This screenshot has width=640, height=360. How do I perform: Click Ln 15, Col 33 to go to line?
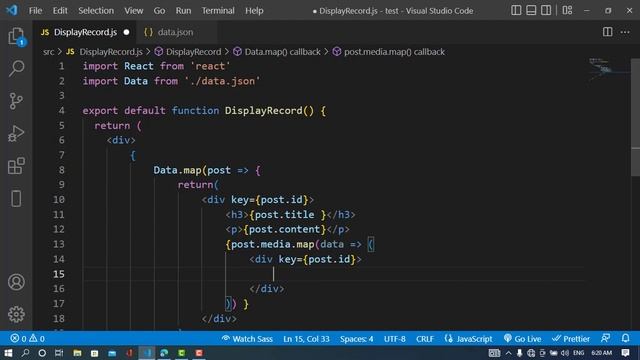click(306, 338)
